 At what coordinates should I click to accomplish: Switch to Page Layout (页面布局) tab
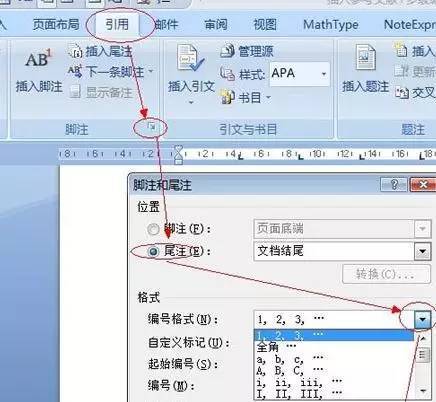tap(56, 24)
